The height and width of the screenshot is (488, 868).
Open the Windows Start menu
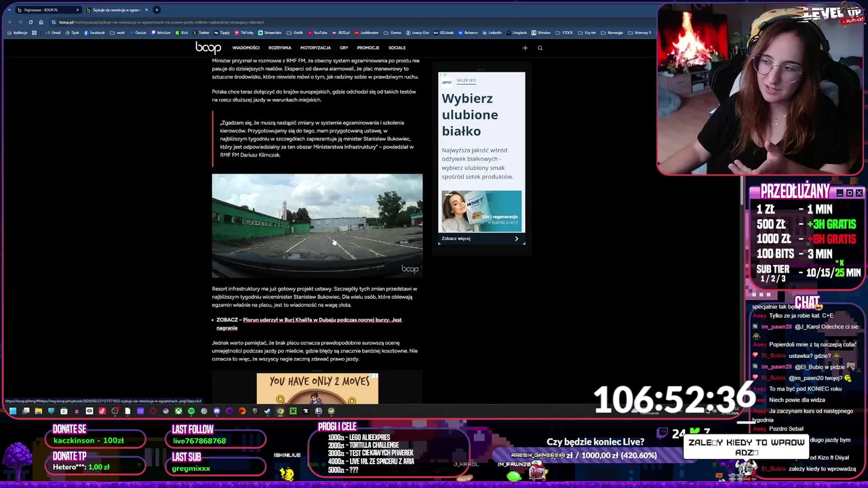(12, 411)
